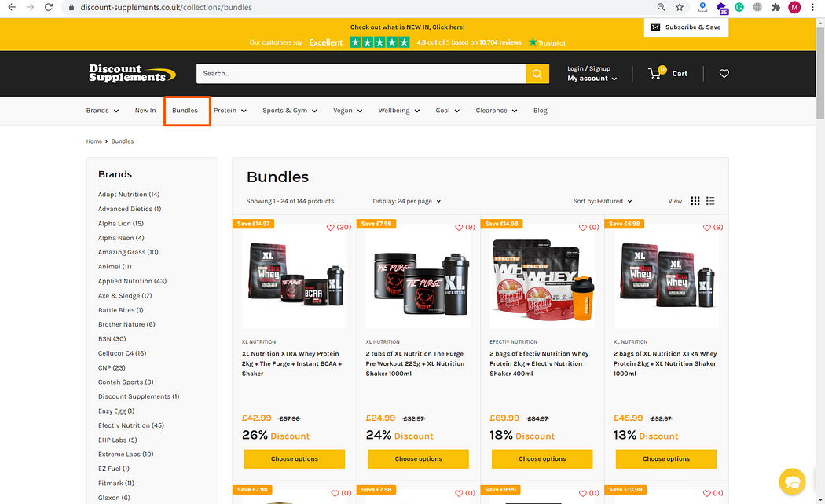Open the New In menu item

[145, 111]
